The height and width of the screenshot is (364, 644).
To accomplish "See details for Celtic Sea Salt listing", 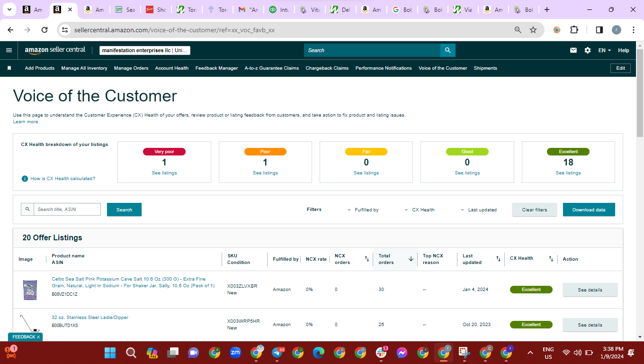I will (590, 290).
